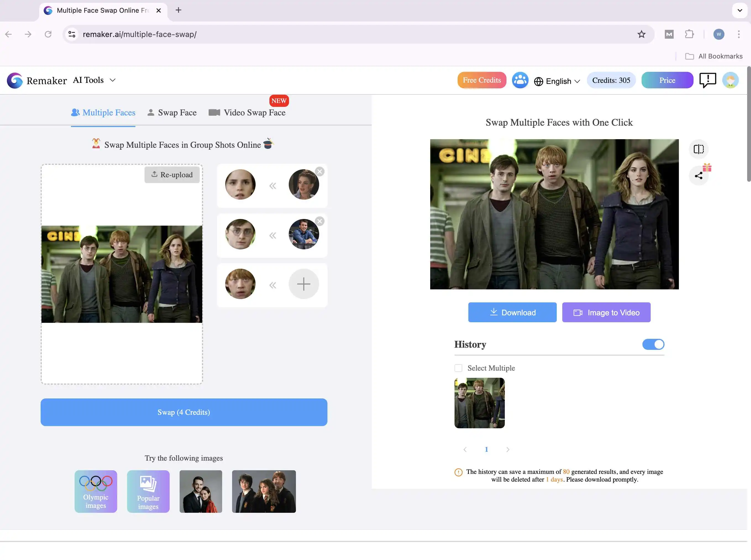Click the Free Credits button
Image resolution: width=751 pixels, height=560 pixels.
coord(482,80)
